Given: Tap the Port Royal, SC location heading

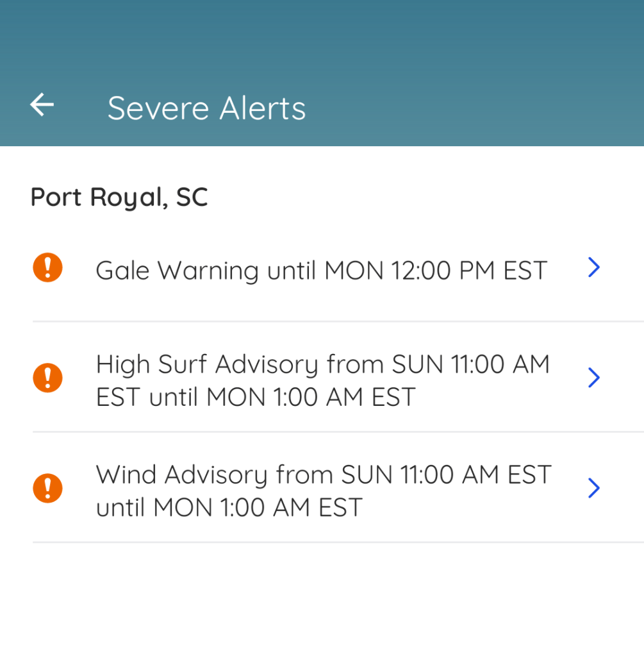Looking at the screenshot, I should click(x=119, y=197).
